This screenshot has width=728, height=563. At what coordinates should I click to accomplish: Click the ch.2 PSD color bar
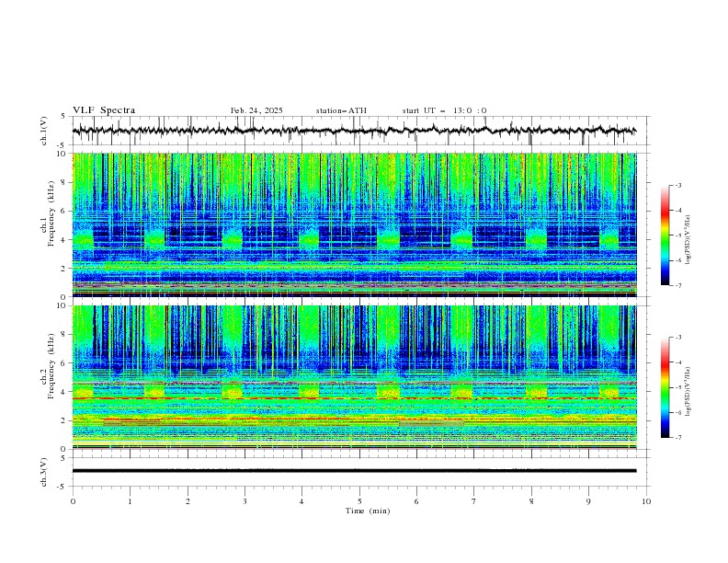(665, 387)
